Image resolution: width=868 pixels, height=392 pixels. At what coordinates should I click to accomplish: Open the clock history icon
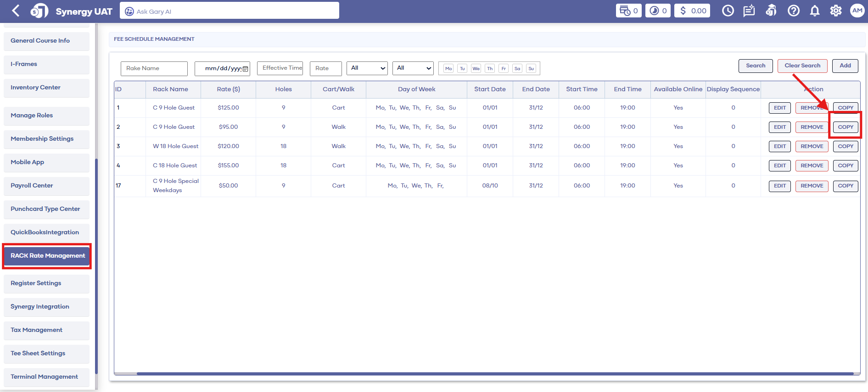point(728,11)
